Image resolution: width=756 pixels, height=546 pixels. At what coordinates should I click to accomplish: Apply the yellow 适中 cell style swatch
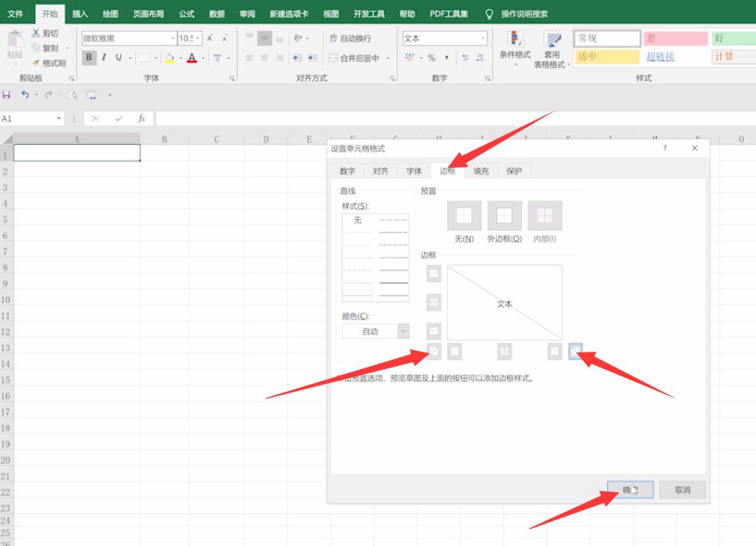pyautogui.click(x=607, y=57)
